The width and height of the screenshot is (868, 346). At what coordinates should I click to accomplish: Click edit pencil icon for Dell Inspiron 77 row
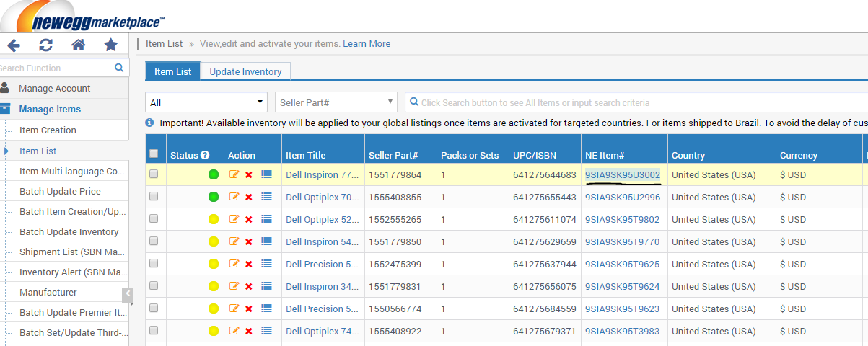pyautogui.click(x=234, y=174)
